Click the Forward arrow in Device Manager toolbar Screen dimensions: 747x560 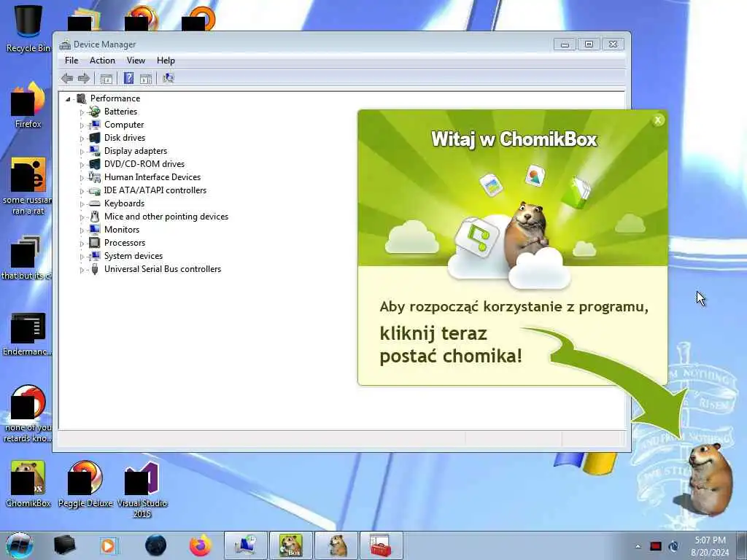[x=84, y=79]
